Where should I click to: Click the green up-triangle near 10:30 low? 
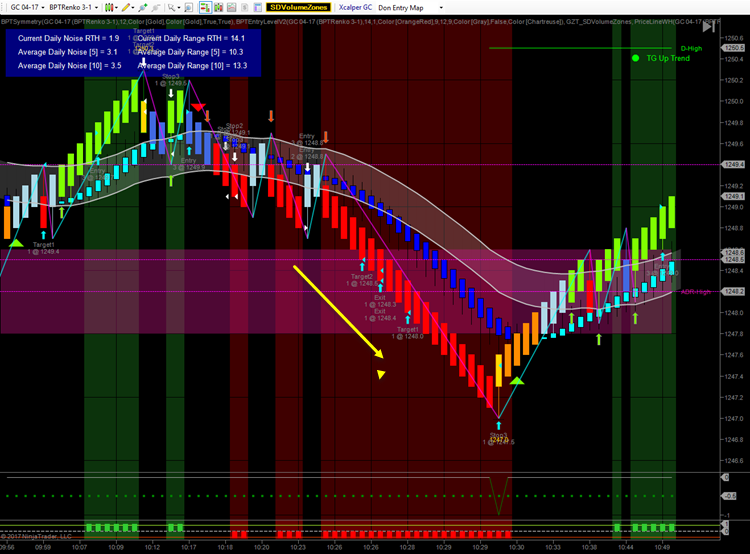(x=517, y=381)
